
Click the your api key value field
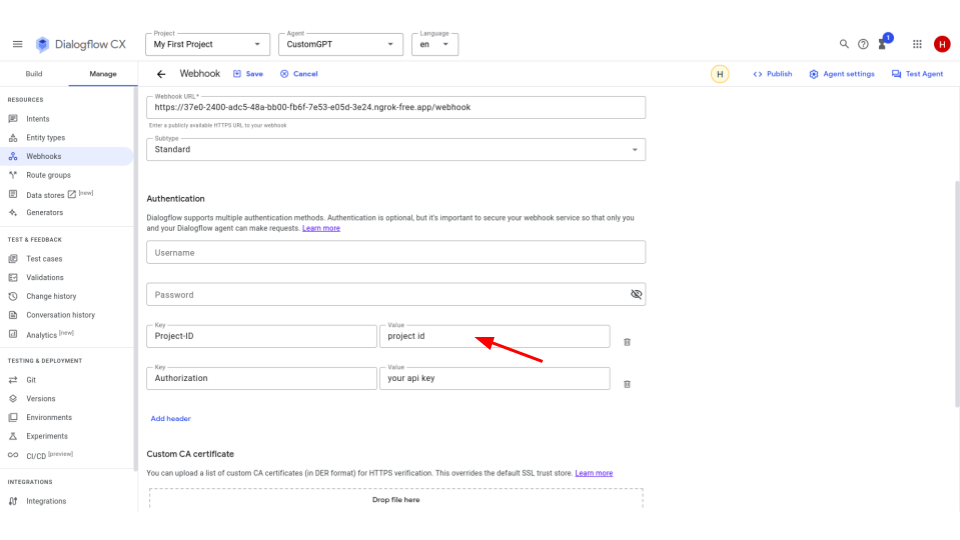495,378
